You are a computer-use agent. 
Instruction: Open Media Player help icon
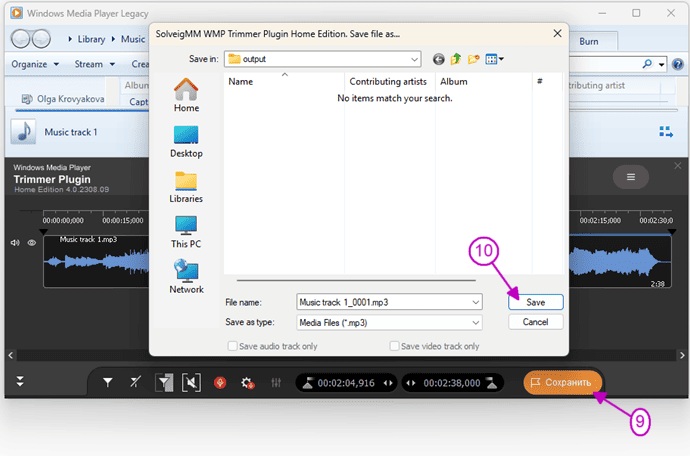678,64
